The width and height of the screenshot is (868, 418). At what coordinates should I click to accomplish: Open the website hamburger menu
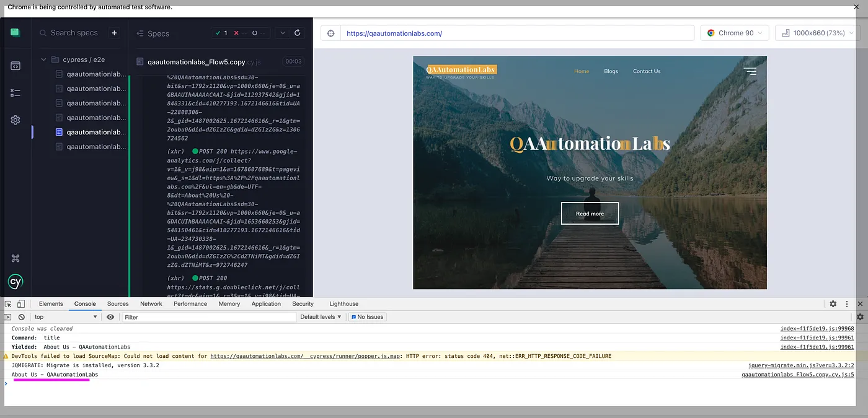click(750, 71)
